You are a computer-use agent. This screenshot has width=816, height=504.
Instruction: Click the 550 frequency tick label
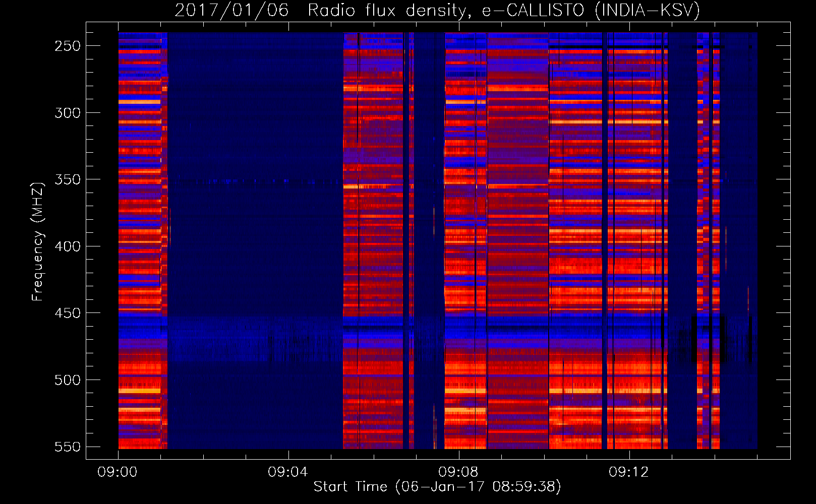coord(68,447)
